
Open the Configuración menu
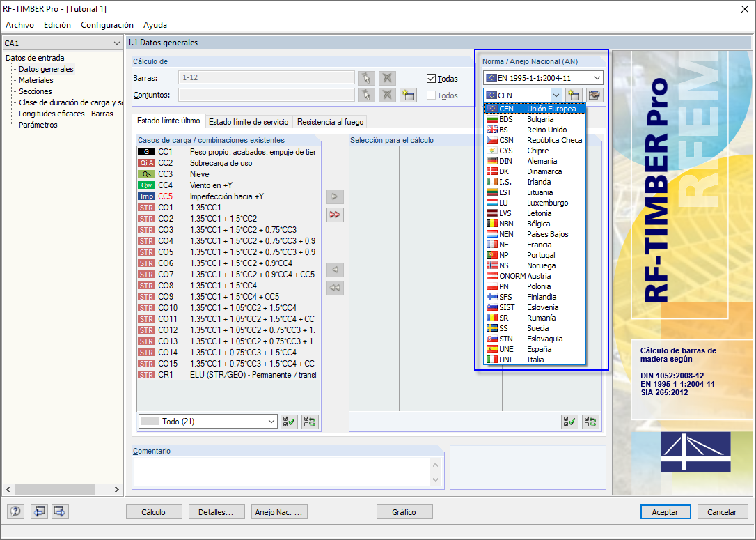click(x=107, y=25)
